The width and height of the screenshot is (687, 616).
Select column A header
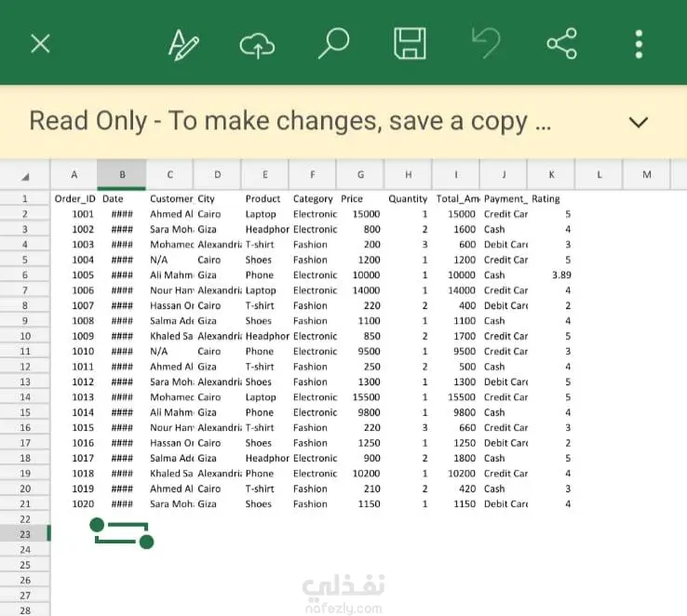[74, 175]
